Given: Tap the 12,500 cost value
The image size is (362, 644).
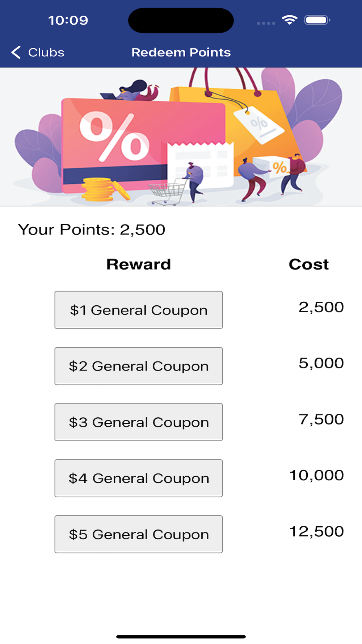Looking at the screenshot, I should pos(317,532).
